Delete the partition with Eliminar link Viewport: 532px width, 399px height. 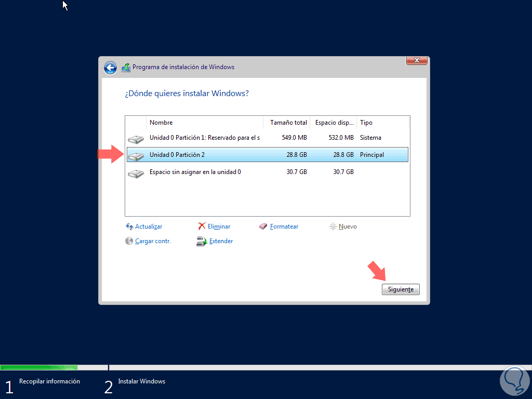[219, 227]
